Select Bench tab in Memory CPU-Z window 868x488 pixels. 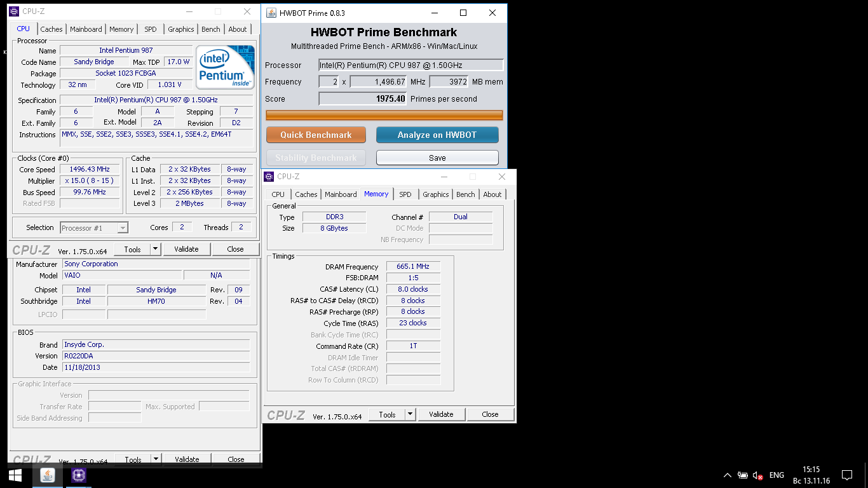[466, 194]
